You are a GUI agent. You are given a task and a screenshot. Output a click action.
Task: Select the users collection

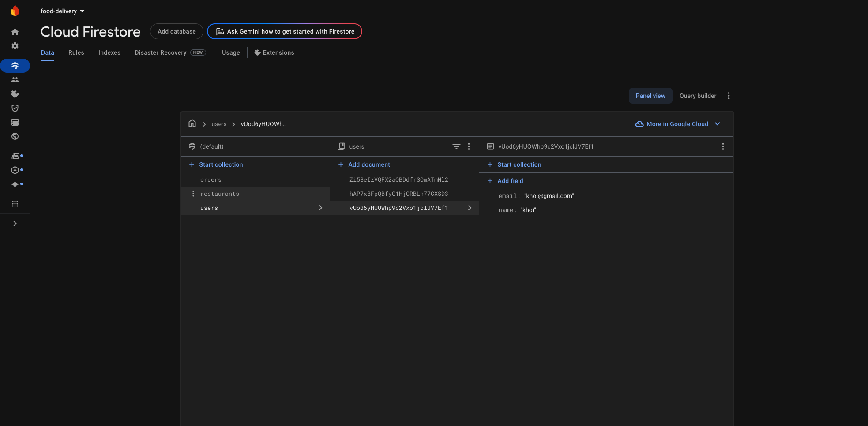click(255, 208)
